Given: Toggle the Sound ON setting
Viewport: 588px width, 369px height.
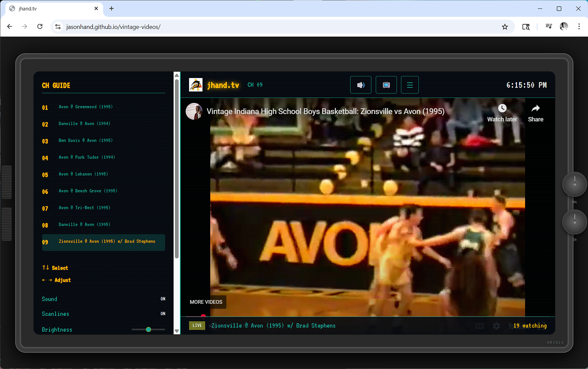Looking at the screenshot, I should [x=163, y=299].
